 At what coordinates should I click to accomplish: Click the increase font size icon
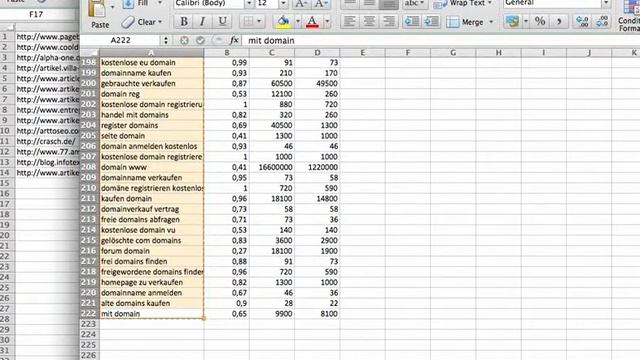pyautogui.click(x=301, y=4)
